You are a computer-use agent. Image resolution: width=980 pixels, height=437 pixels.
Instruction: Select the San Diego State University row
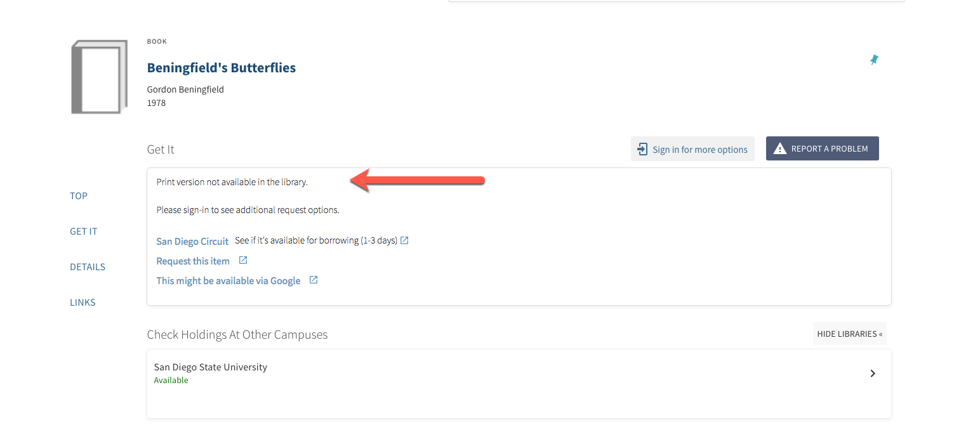tap(519, 383)
